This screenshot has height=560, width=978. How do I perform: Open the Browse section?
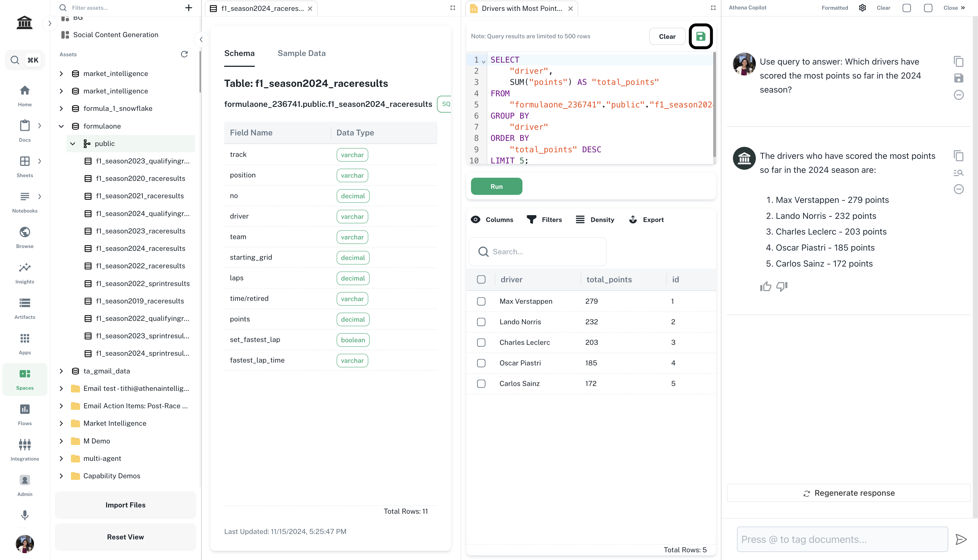point(25,237)
